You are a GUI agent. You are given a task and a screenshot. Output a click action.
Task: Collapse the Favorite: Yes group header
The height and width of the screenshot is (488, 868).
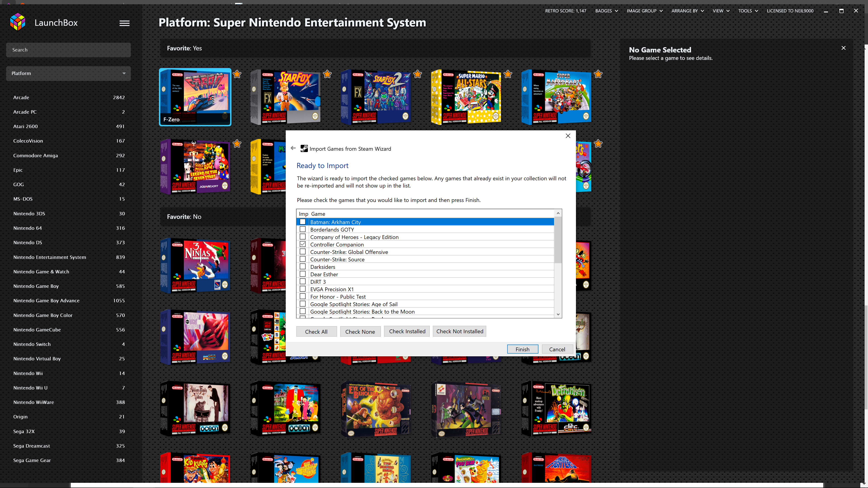375,48
